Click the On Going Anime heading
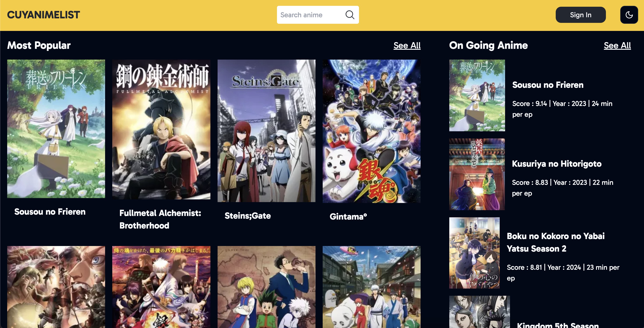The width and height of the screenshot is (644, 328). click(488, 45)
